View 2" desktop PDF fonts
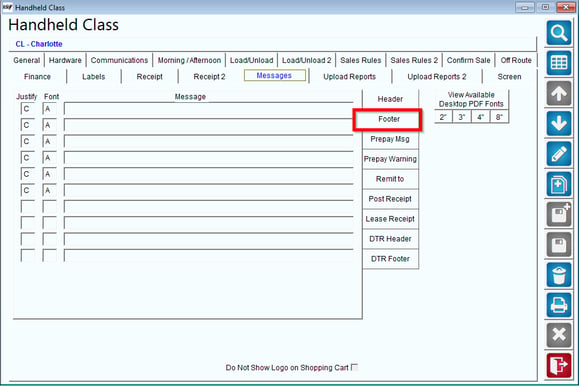The height and width of the screenshot is (386, 579). (x=443, y=117)
